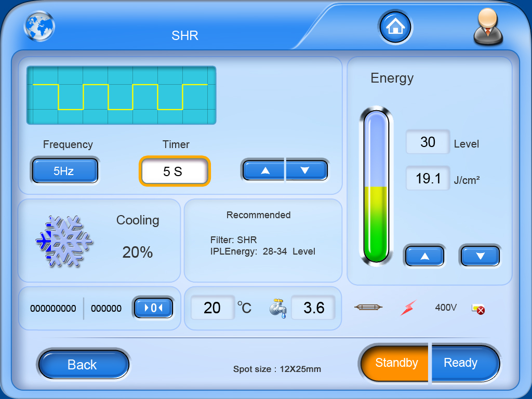Switch to Ready mode

click(461, 363)
